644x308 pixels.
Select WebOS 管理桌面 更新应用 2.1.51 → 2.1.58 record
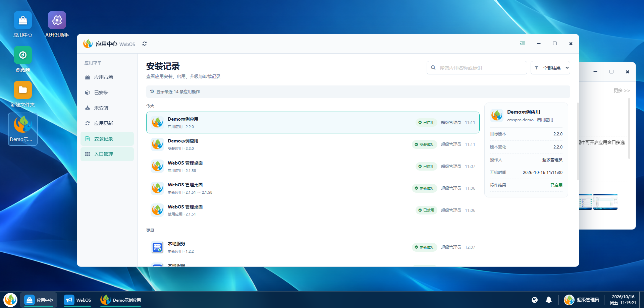coord(313,188)
